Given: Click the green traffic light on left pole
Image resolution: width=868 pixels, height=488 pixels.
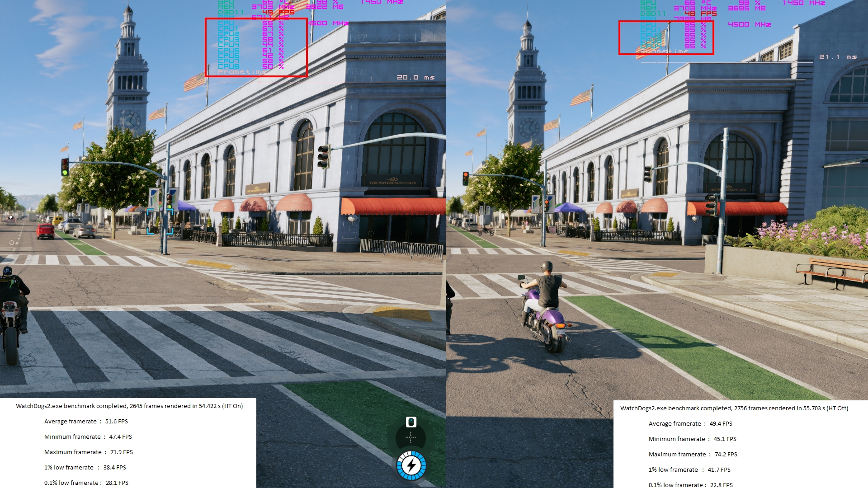Looking at the screenshot, I should point(65,172).
